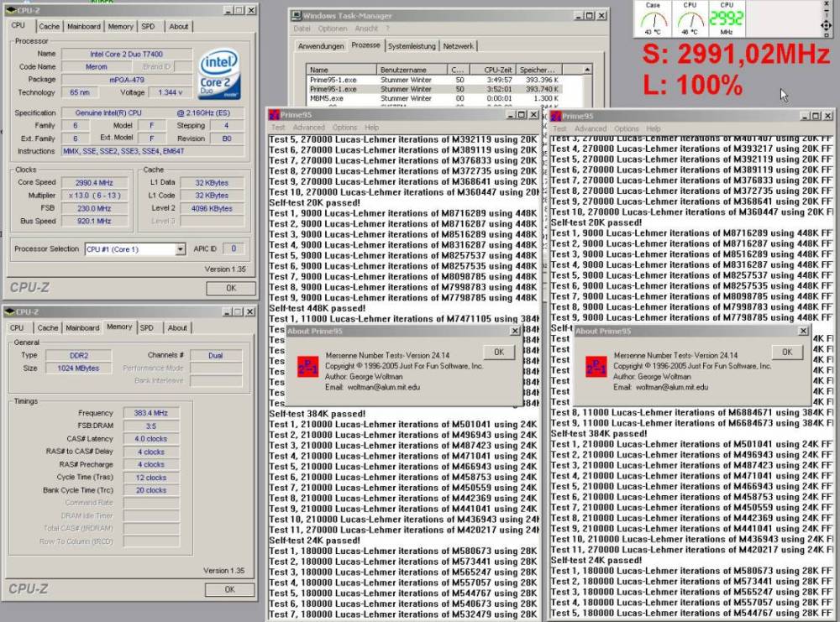Click the red Prime95 logo in right About dialog
This screenshot has width=840, height=622.
click(596, 367)
